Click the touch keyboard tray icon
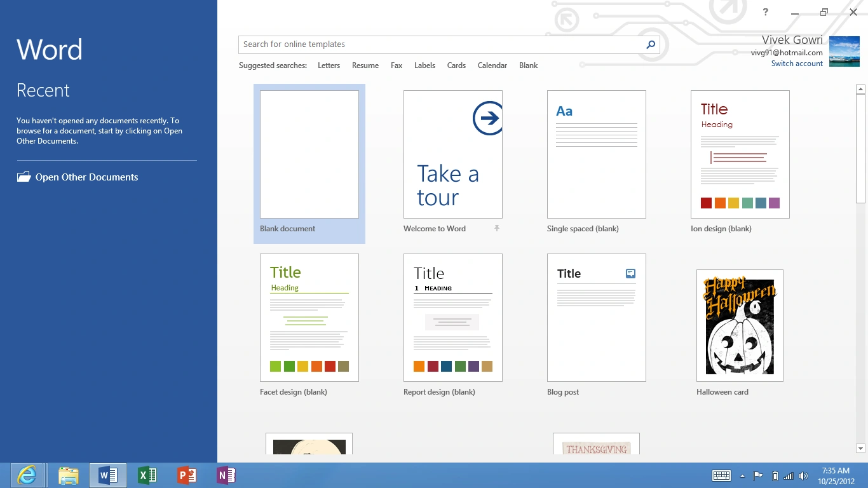Image resolution: width=868 pixels, height=488 pixels. click(721, 476)
